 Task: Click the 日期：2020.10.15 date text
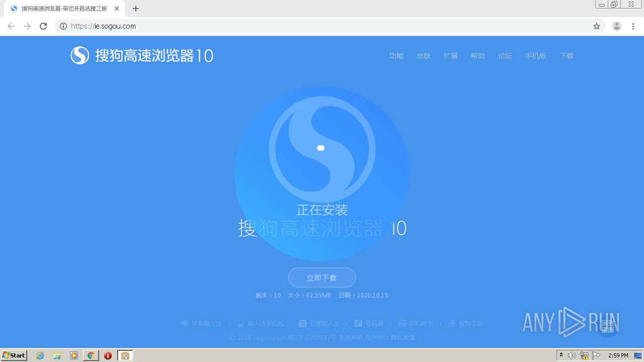363,296
